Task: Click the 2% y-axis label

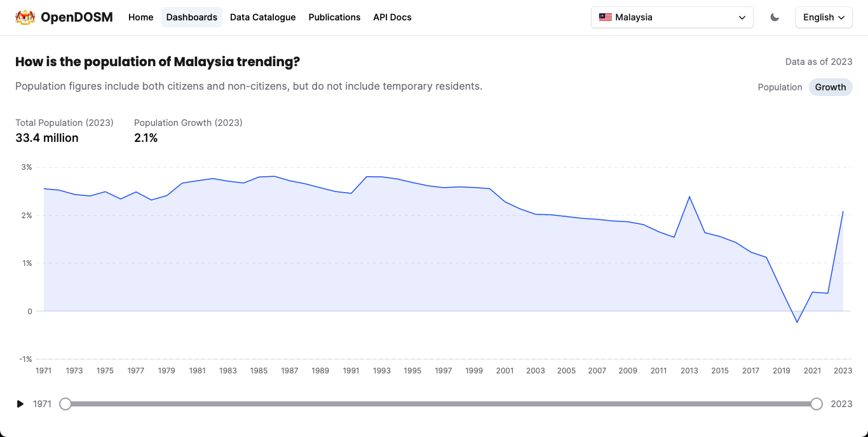Action: (26, 216)
